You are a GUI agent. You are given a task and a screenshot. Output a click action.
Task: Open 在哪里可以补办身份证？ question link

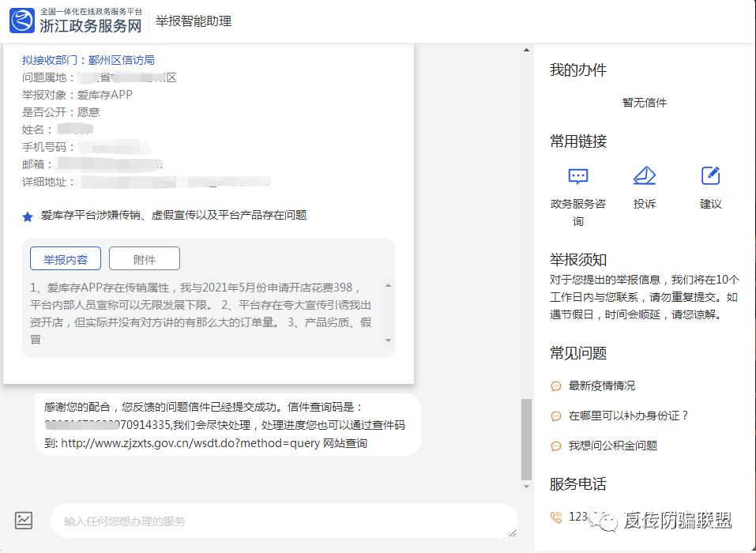tap(628, 416)
